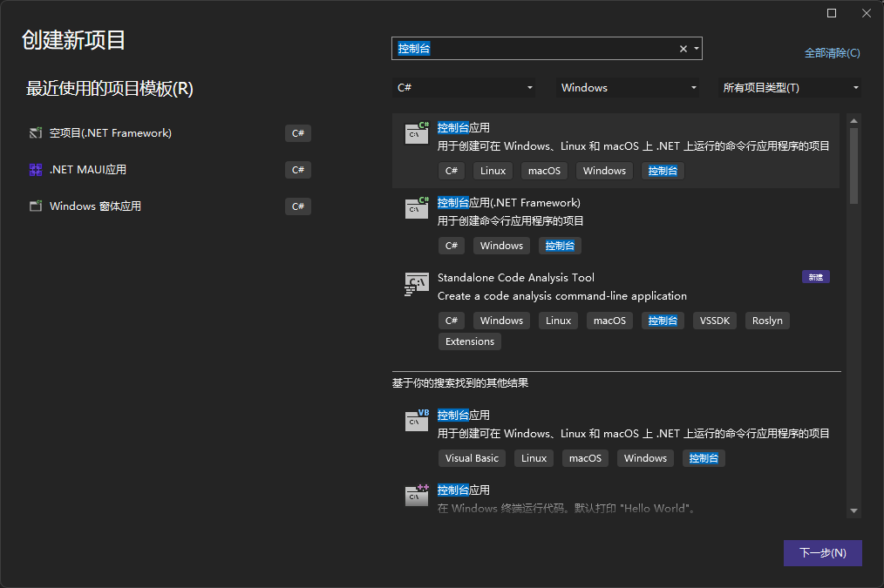Screen dimensions: 884x588
Task: Click C# tag beside .NET MAUI应用
Action: (x=298, y=170)
